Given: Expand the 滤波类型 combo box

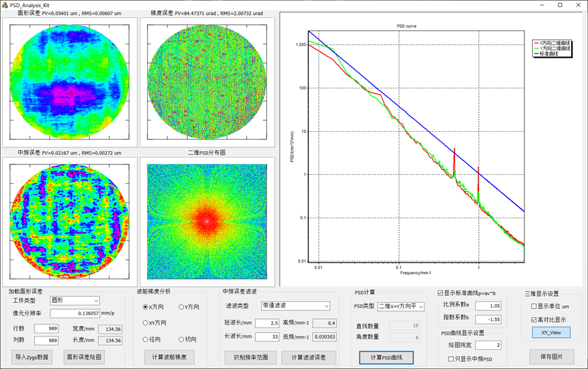Looking at the screenshot, I should 295,306.
